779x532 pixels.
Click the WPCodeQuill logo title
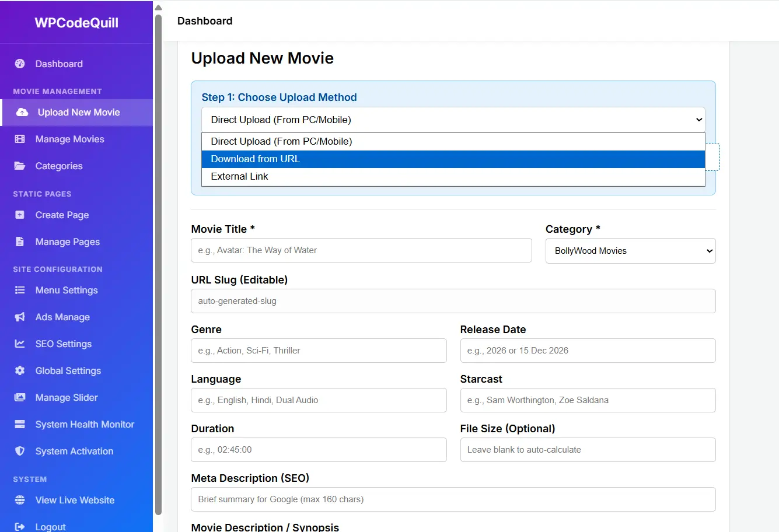point(76,23)
